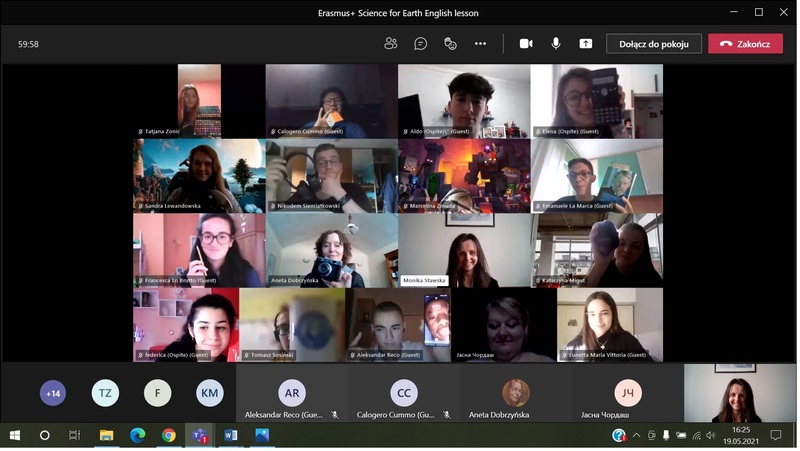Image resolution: width=800 pixels, height=451 pixels.
Task: Open Word from the taskbar
Action: point(231,436)
